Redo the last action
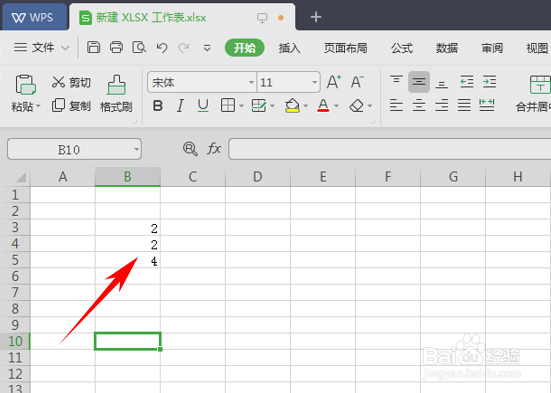The width and height of the screenshot is (551, 393). [x=183, y=47]
